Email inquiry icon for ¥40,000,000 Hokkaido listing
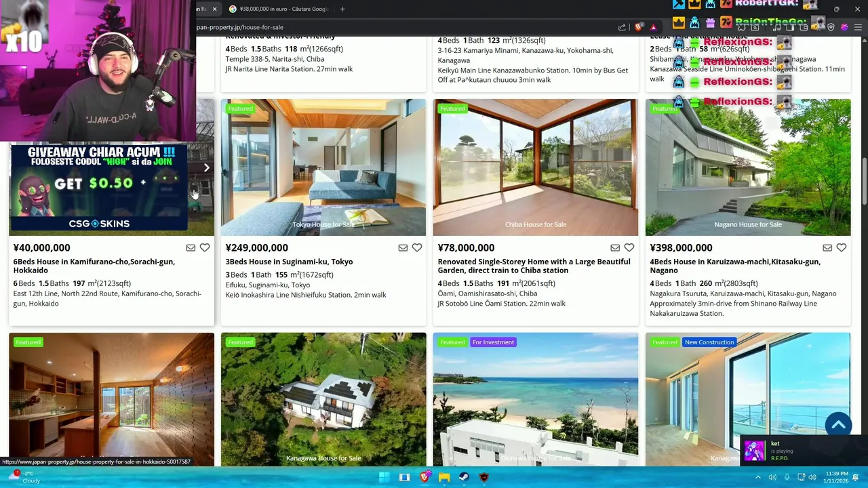The width and height of the screenshot is (868, 488). click(191, 248)
